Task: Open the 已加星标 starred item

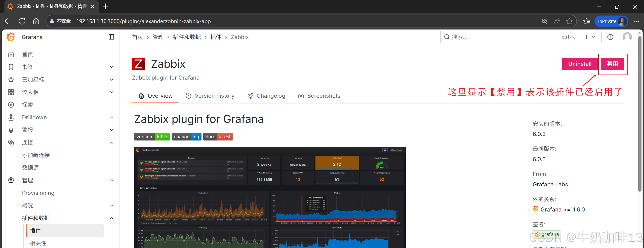Action: [x=33, y=80]
